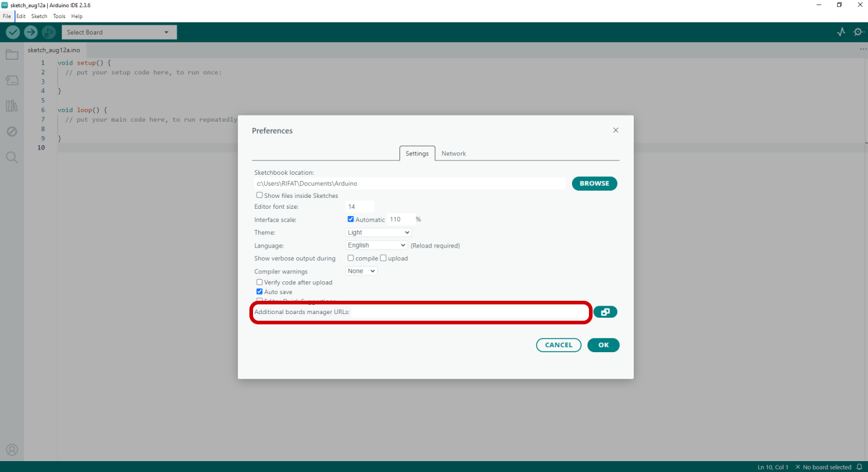The width and height of the screenshot is (868, 472).
Task: Disable the Auto save checkbox
Action: point(260,292)
